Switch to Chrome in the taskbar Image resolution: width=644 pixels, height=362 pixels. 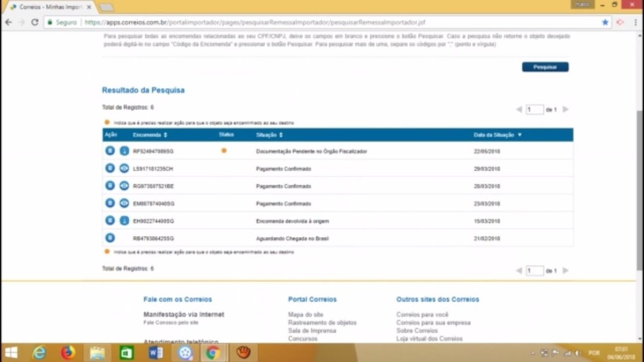click(x=213, y=353)
